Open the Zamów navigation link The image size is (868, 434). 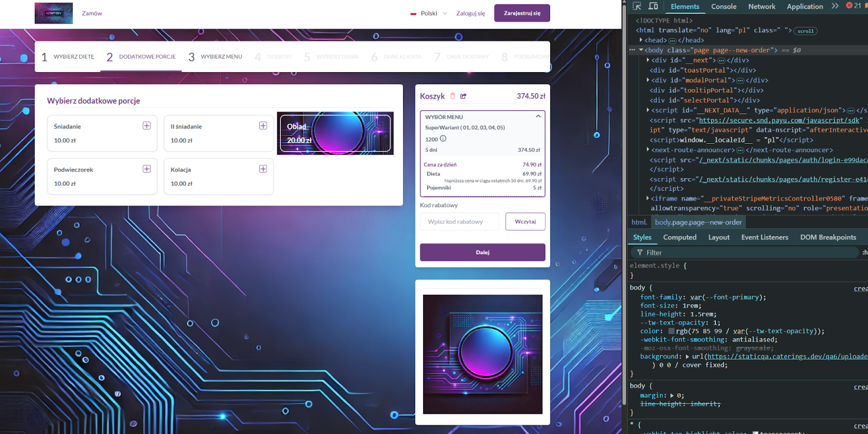[x=92, y=13]
